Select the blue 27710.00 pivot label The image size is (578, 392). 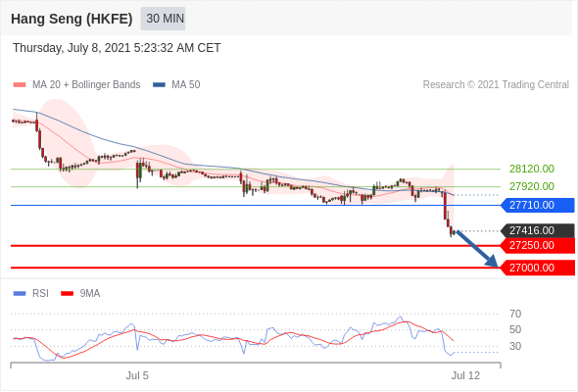[x=538, y=205]
